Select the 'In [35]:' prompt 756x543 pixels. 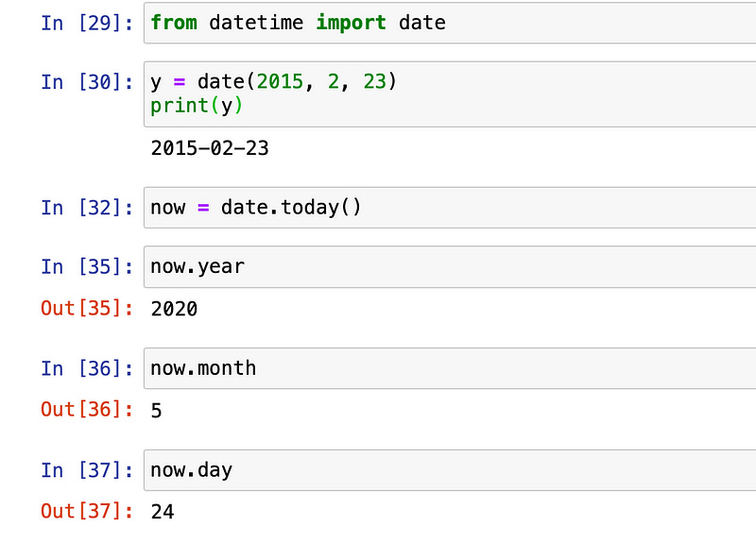[87, 267]
